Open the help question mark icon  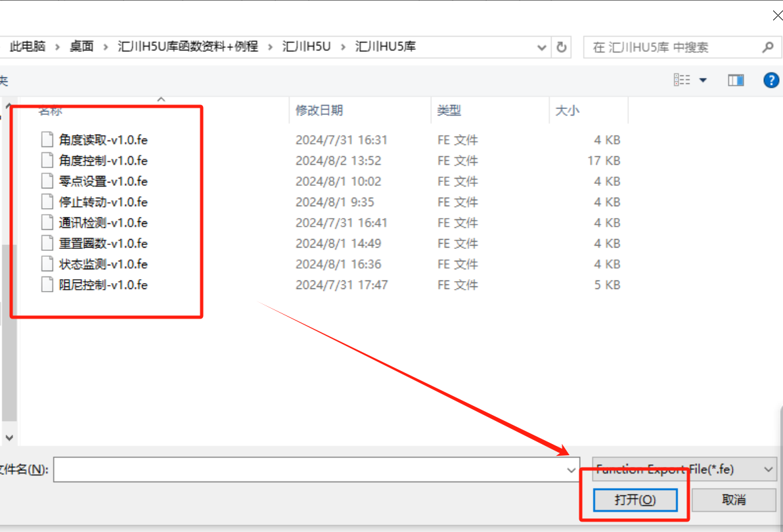pyautogui.click(x=771, y=80)
